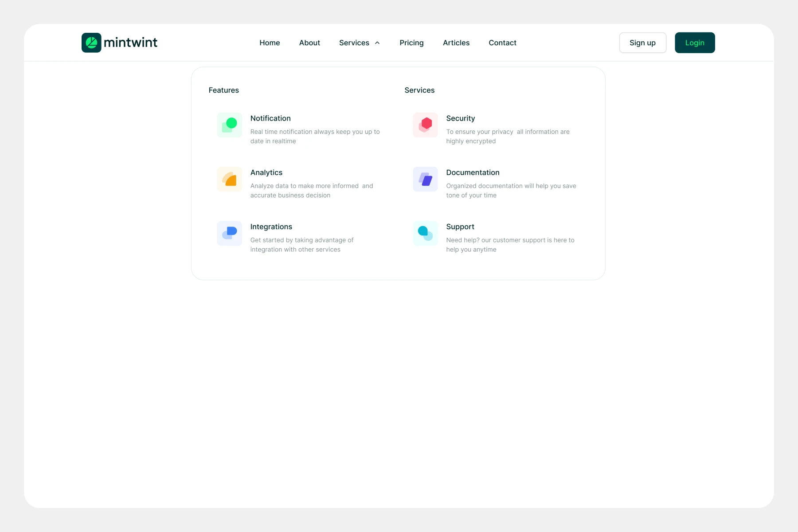The width and height of the screenshot is (798, 532).
Task: Click the teal Support icon
Action: point(425,233)
